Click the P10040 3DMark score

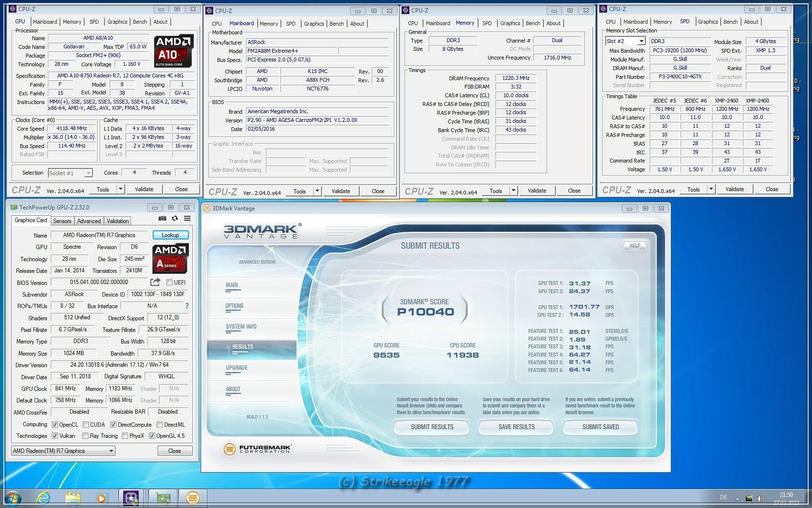pyautogui.click(x=425, y=312)
